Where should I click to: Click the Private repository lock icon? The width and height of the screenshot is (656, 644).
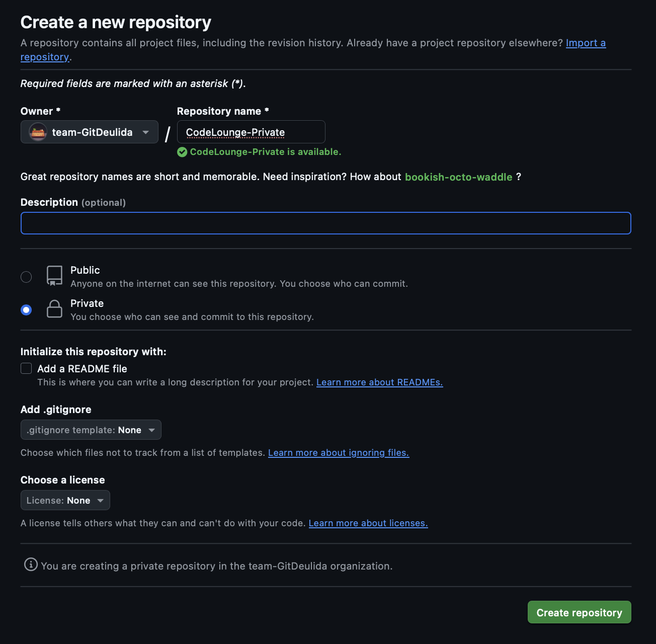pyautogui.click(x=54, y=309)
